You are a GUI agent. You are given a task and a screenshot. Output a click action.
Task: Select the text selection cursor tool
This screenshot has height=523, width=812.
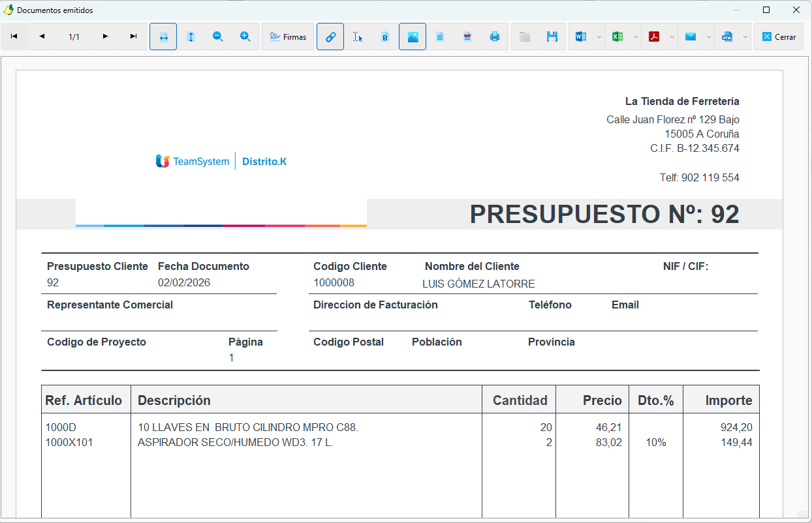pos(358,37)
